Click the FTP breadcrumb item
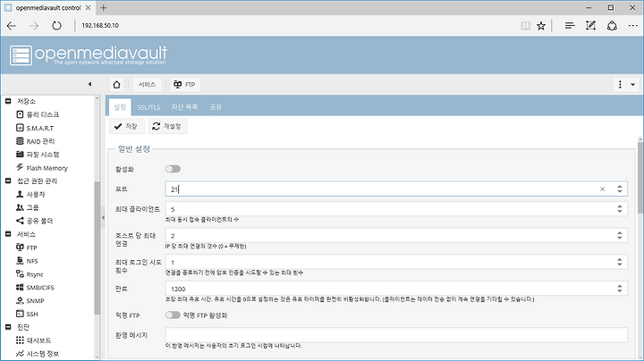This screenshot has width=644, height=361. tap(185, 85)
